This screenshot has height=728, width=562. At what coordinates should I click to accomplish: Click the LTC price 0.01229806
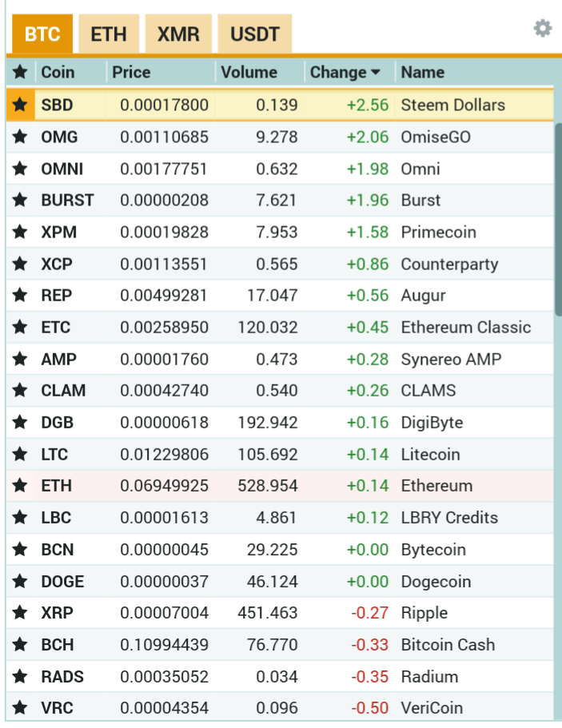165,454
